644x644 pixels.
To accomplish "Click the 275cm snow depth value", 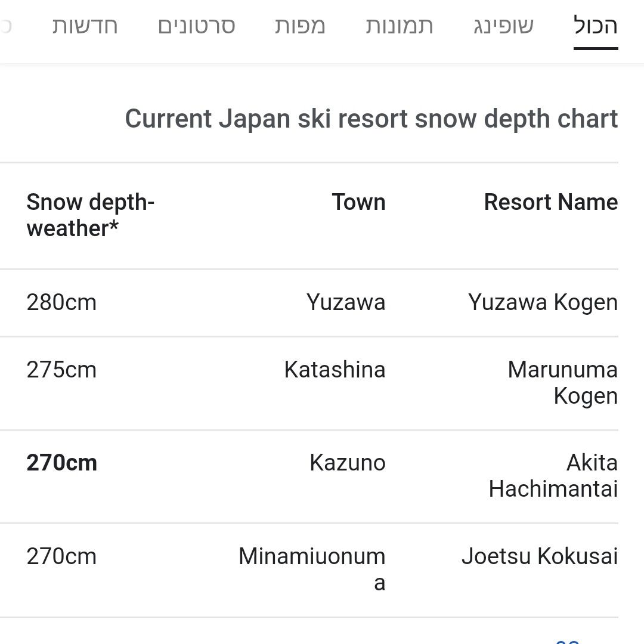I will 61,370.
